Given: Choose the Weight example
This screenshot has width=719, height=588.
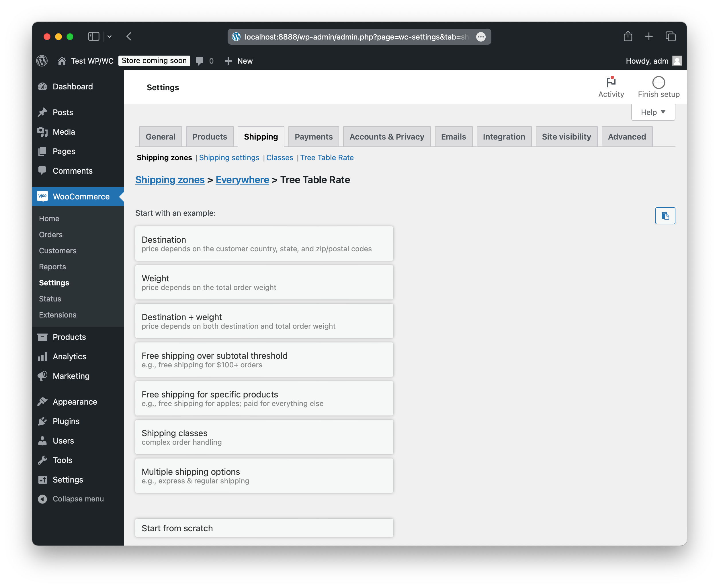Looking at the screenshot, I should [264, 282].
